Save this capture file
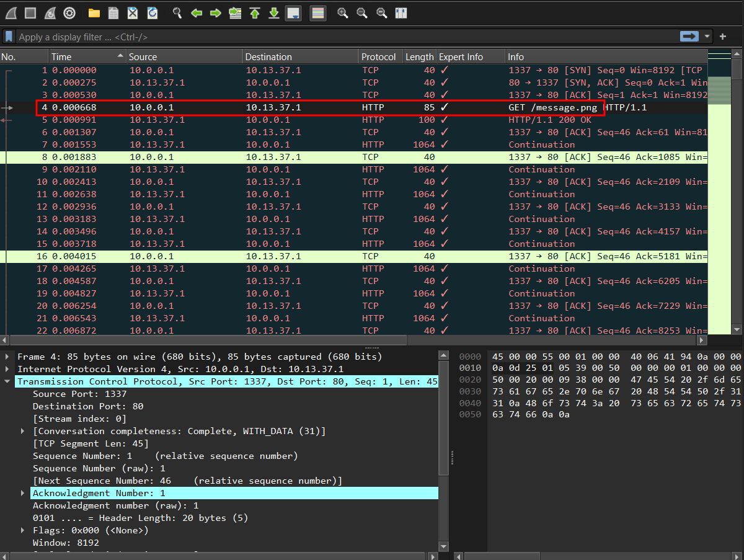744x560 pixels. click(x=113, y=12)
